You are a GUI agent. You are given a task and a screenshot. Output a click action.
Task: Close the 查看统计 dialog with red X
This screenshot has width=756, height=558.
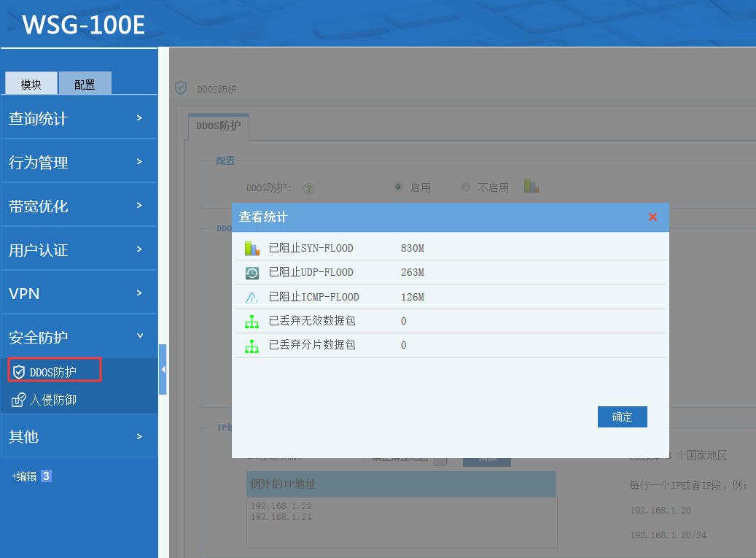(x=652, y=217)
